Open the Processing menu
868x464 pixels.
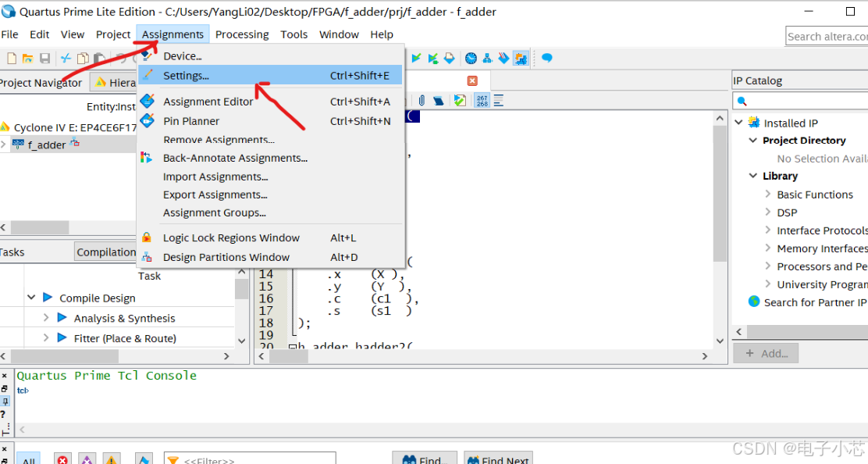242,34
